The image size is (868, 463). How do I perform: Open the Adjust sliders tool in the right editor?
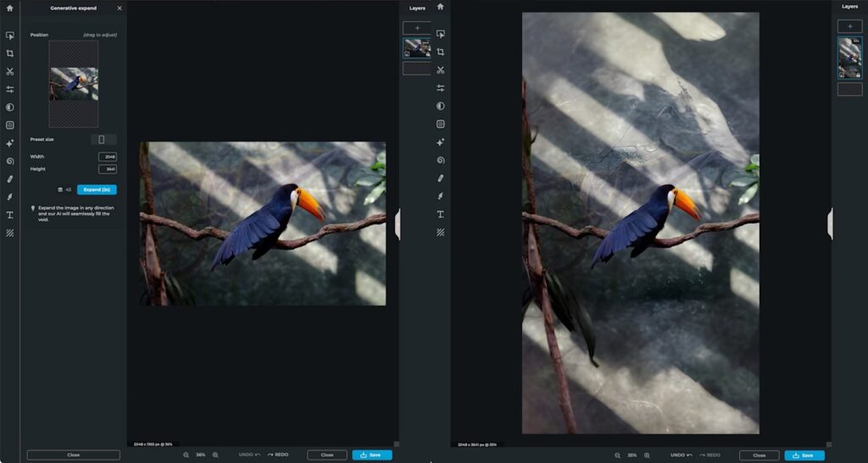pyautogui.click(x=441, y=88)
